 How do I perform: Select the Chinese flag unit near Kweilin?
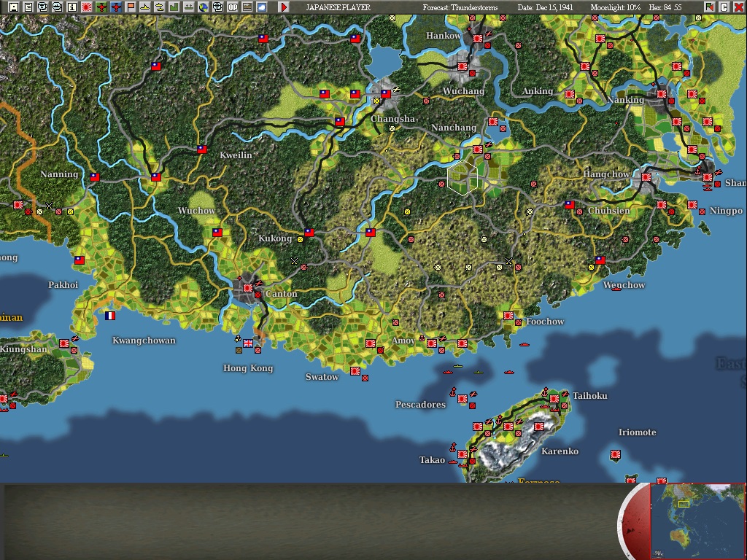tap(202, 149)
